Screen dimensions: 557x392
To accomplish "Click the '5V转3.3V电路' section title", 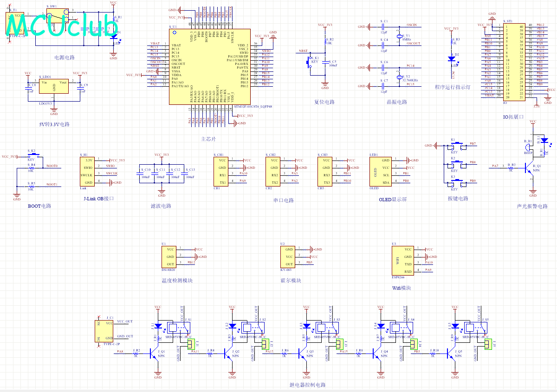I will tap(54, 125).
